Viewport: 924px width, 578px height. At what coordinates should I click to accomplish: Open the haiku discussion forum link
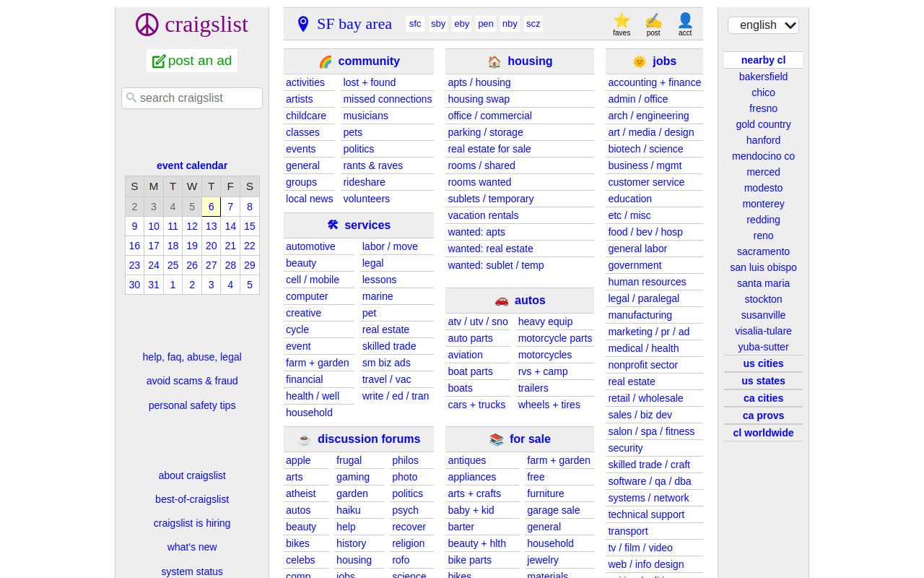[349, 510]
